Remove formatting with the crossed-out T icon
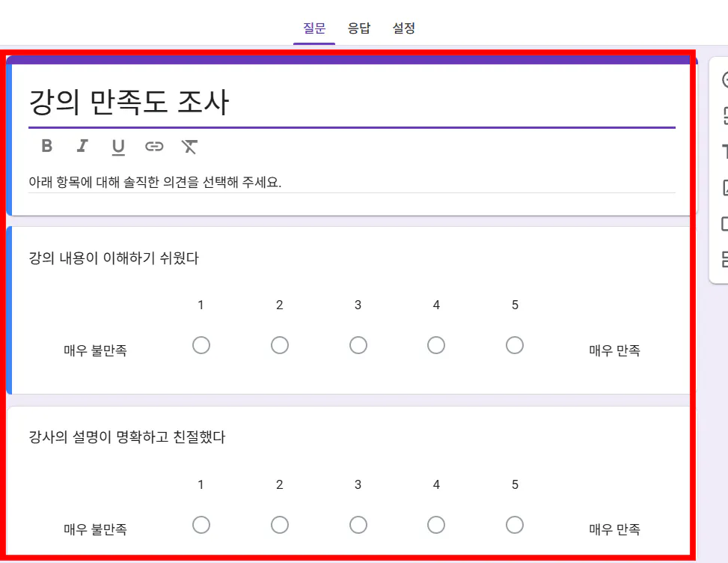This screenshot has height=563, width=728. pos(189,146)
